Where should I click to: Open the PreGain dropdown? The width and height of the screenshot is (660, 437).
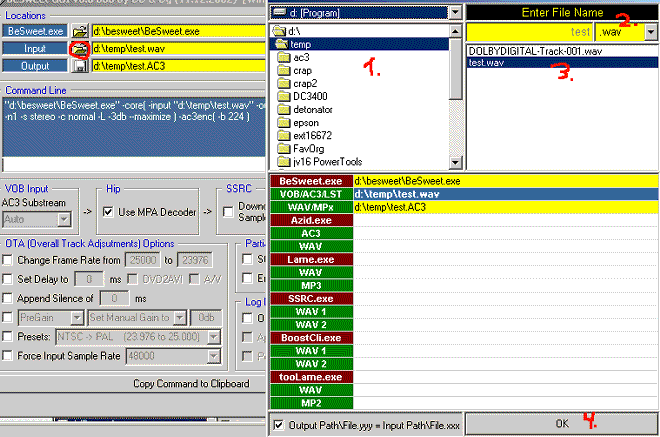click(77, 317)
